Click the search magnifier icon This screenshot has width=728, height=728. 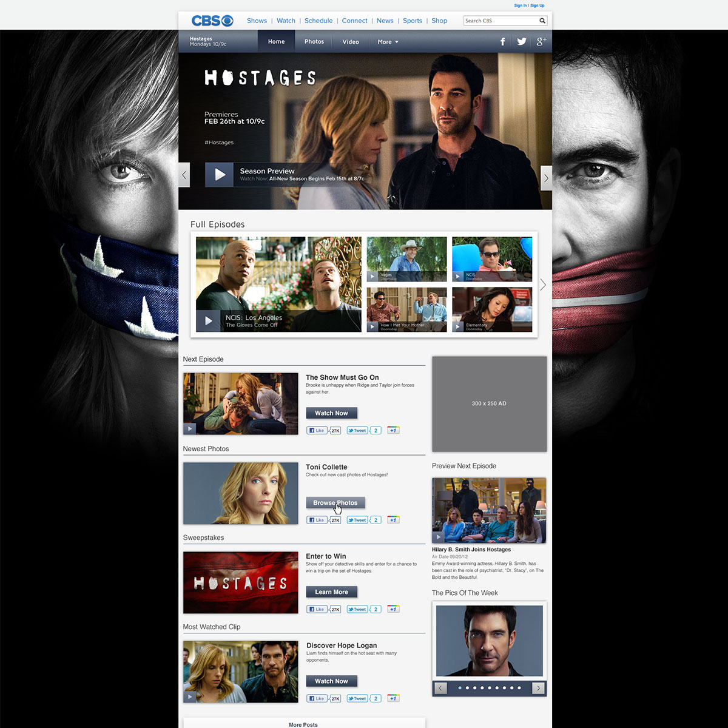click(542, 21)
